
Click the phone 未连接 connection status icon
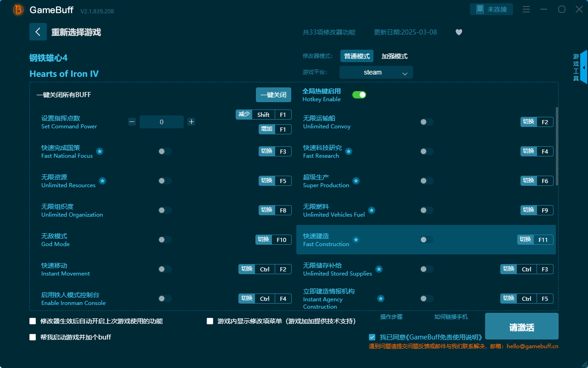(491, 9)
